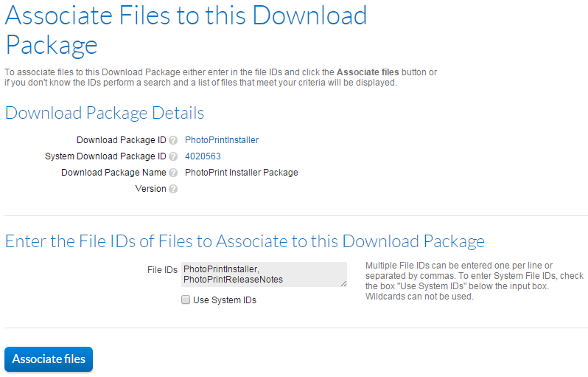
Task: Click the "Download Package ID" label
Action: [121, 140]
